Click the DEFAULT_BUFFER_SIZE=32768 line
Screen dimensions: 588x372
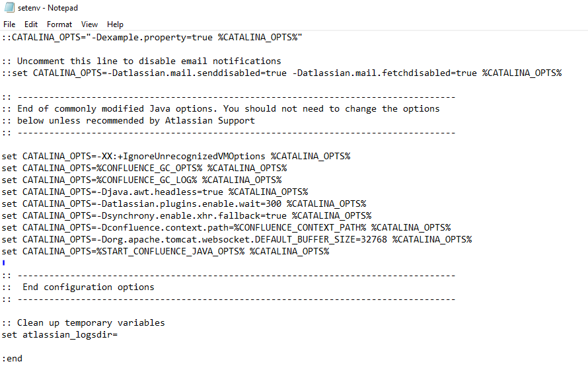pos(237,240)
